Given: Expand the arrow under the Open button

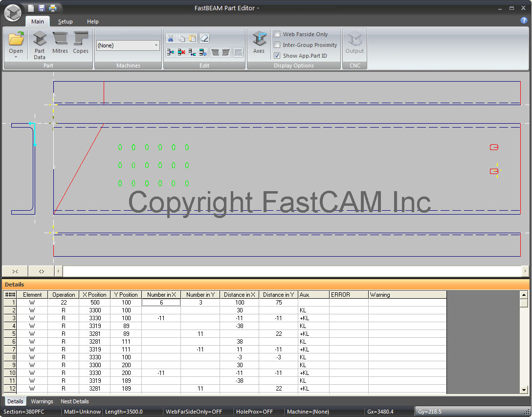Looking at the screenshot, I should click(x=16, y=57).
